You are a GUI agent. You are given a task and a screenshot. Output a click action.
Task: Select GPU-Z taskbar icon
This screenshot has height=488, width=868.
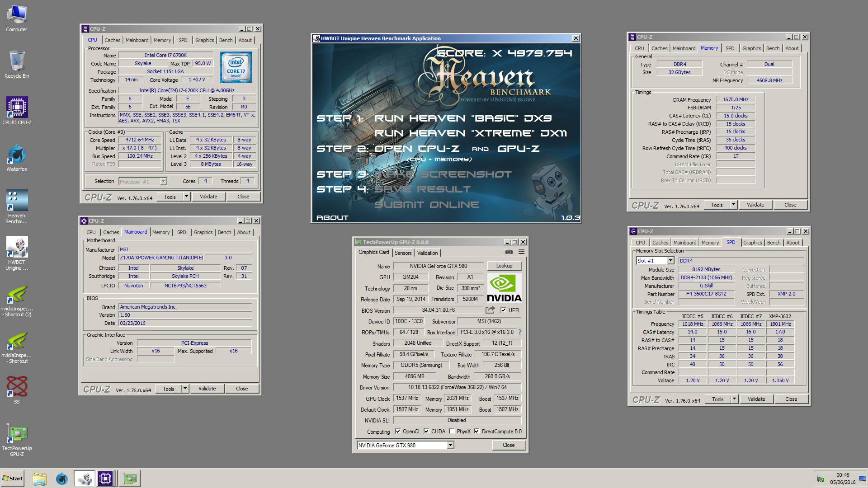pos(130,479)
